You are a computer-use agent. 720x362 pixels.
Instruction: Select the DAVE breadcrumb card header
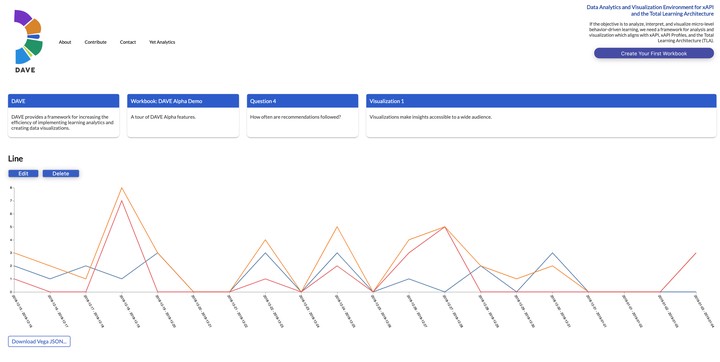click(x=63, y=101)
